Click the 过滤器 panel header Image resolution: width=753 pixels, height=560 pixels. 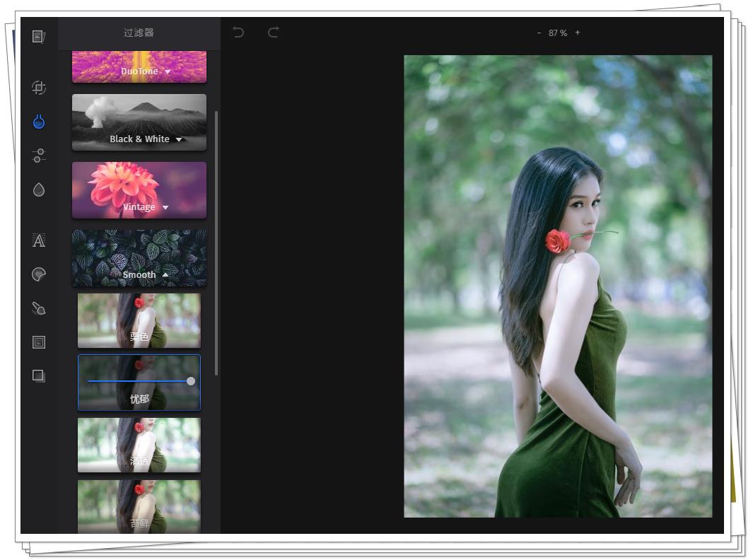pyautogui.click(x=139, y=33)
